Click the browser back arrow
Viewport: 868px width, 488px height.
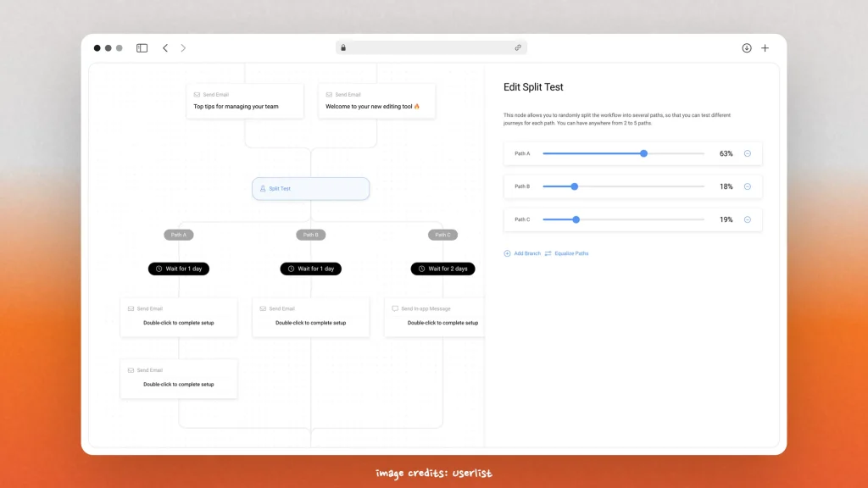click(x=165, y=48)
